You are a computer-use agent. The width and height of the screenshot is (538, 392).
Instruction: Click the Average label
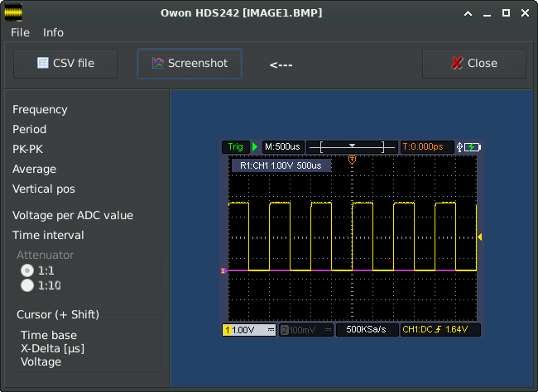point(34,169)
